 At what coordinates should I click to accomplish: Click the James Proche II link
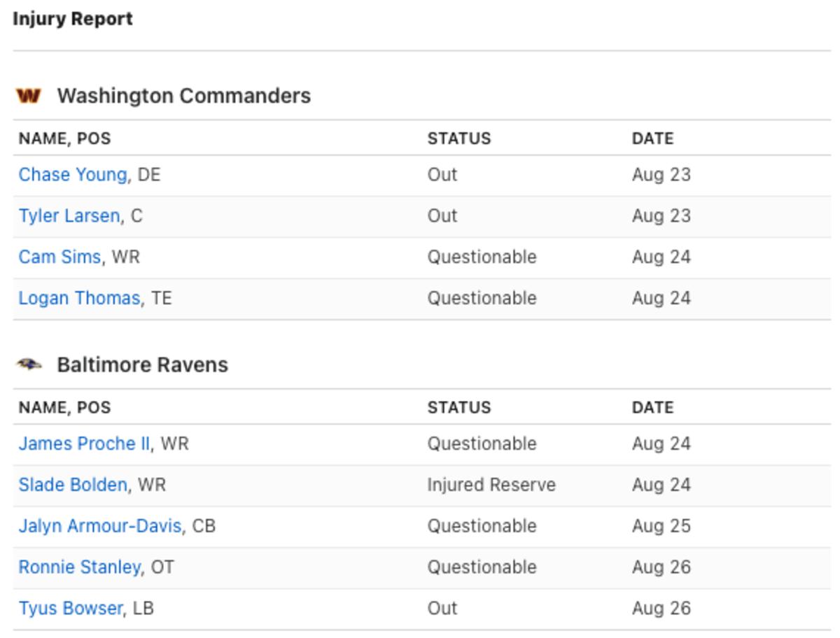(84, 444)
